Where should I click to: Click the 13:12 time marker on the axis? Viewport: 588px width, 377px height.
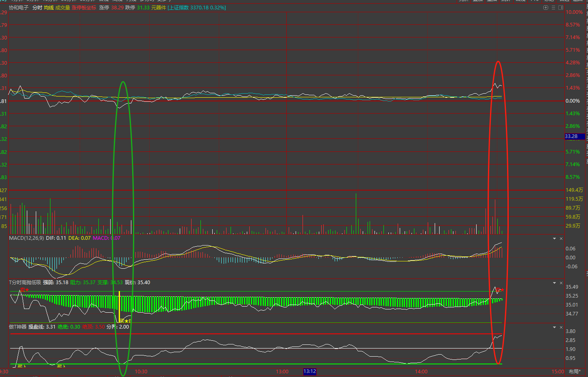[x=310, y=371]
